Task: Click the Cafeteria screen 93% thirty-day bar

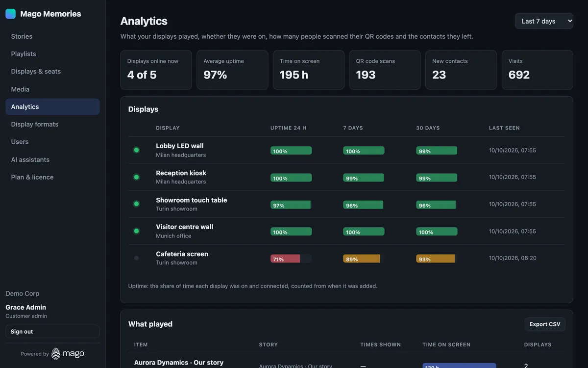Action: click(x=437, y=259)
